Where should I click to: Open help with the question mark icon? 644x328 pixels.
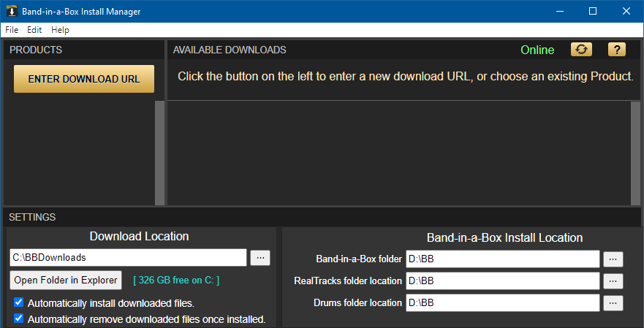coord(616,50)
